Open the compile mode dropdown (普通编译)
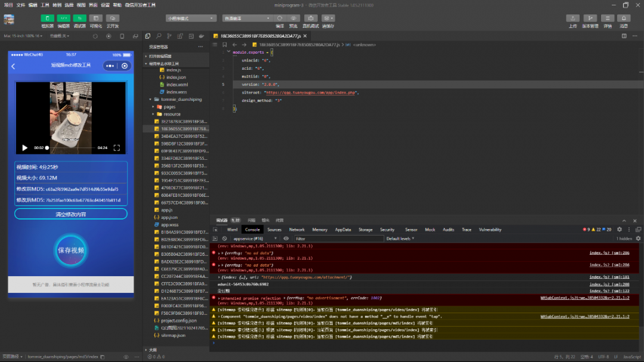The image size is (644, 362). [x=247, y=18]
